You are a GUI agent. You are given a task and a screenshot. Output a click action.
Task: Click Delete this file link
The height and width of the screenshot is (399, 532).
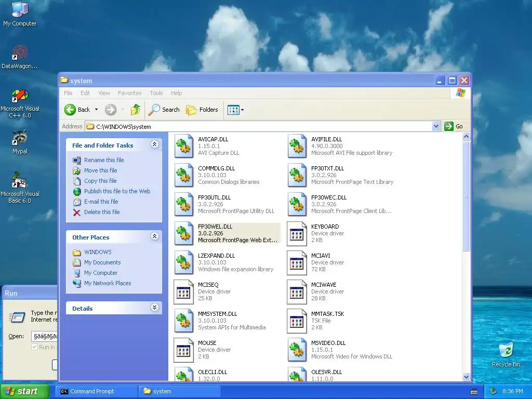pos(102,212)
